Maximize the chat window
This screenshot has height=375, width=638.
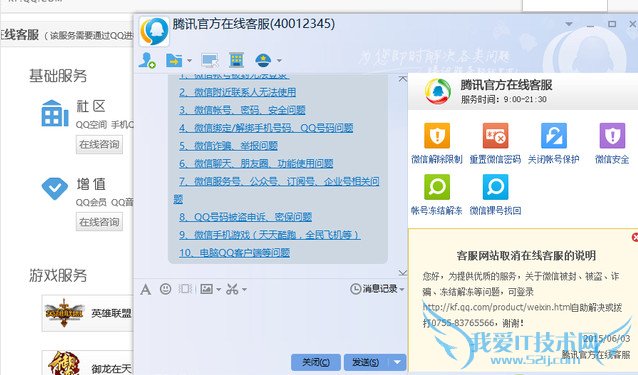612,24
